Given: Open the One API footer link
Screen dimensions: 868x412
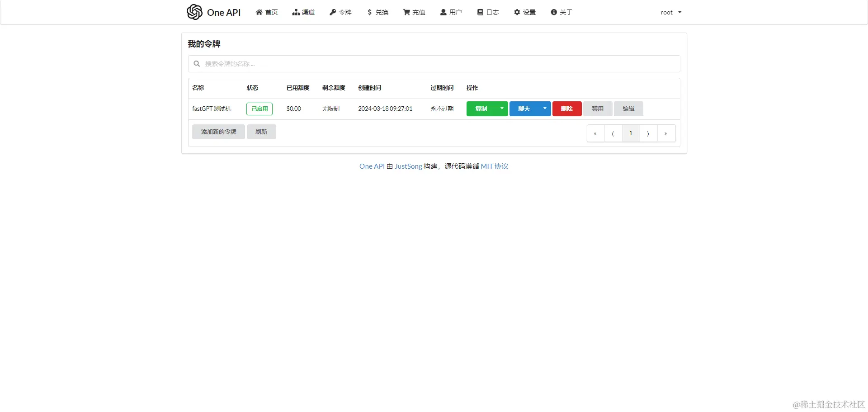Looking at the screenshot, I should (372, 166).
